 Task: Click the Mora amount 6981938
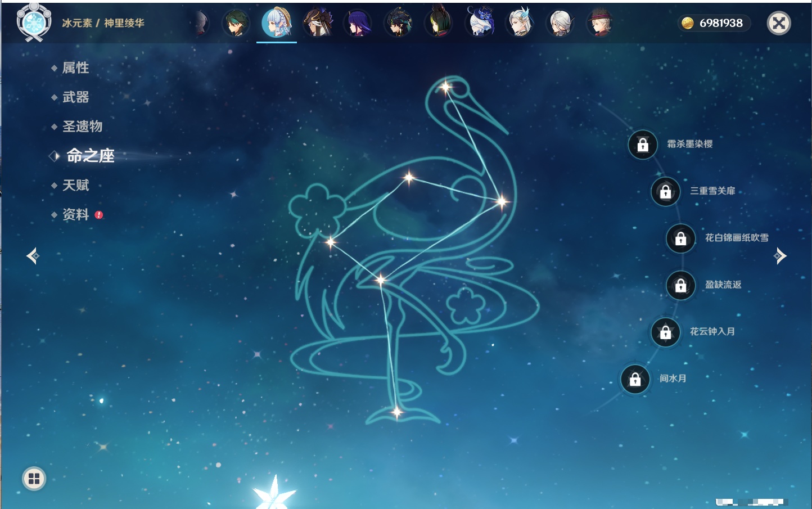pos(721,23)
